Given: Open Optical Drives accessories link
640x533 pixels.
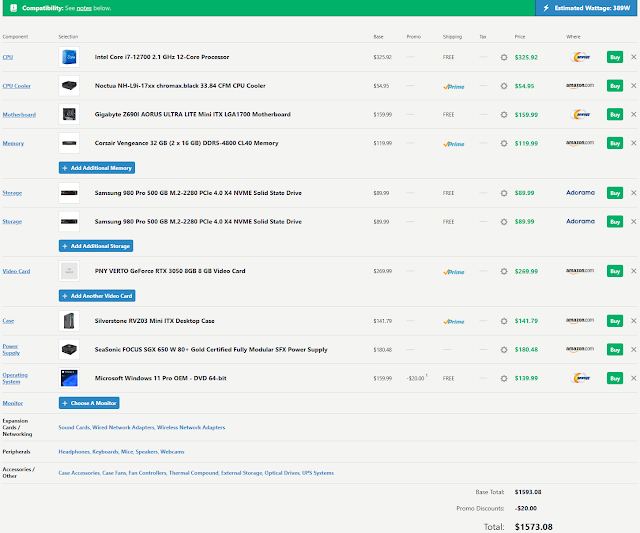Looking at the screenshot, I should click(x=282, y=473).
